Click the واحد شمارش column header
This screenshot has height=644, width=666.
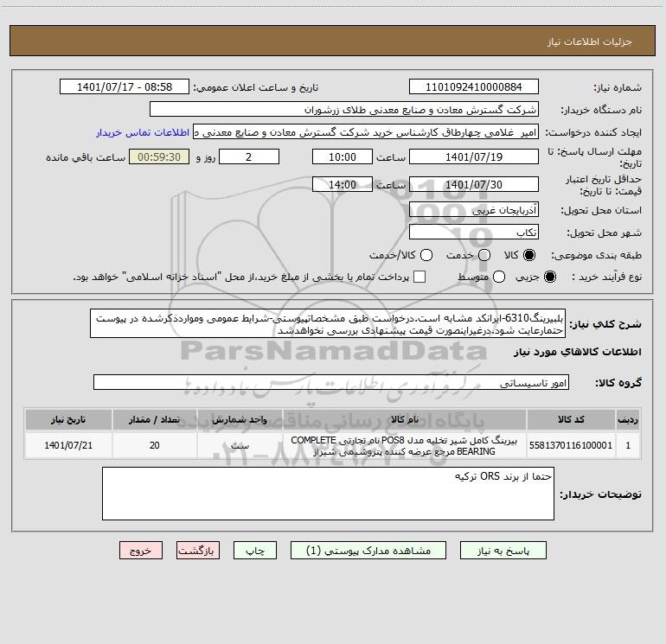point(240,419)
